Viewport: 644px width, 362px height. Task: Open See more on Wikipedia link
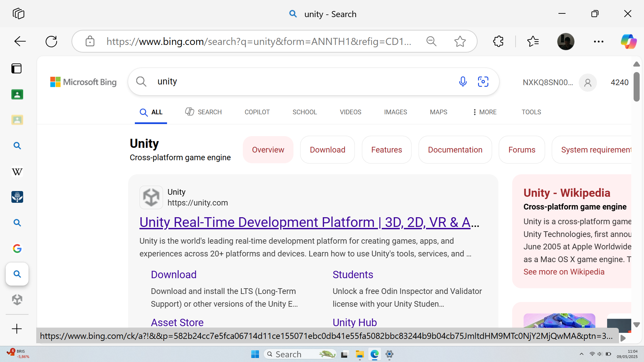564,272
